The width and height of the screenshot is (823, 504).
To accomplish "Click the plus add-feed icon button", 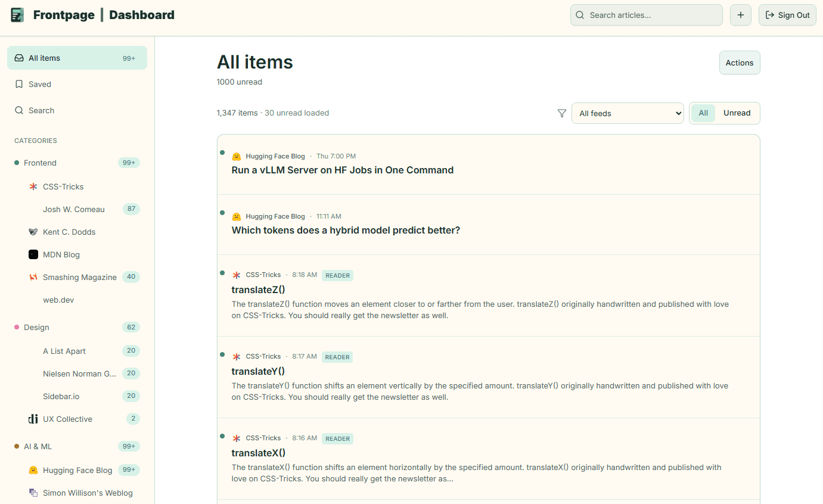I will 741,15.
